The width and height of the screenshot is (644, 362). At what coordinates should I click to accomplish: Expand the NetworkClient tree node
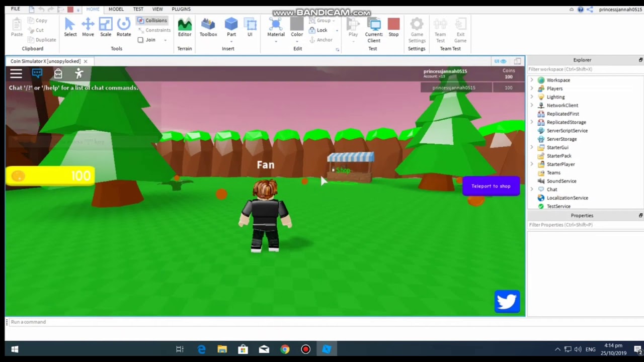click(x=532, y=106)
